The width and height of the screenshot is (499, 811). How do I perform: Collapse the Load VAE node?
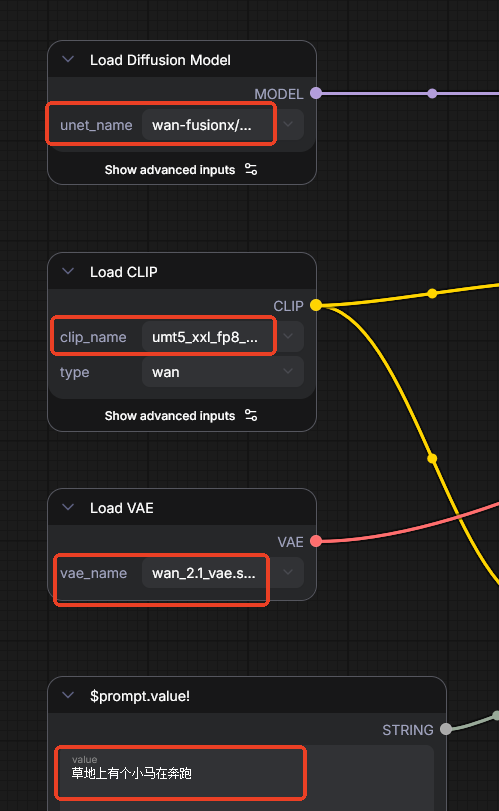(x=68, y=507)
